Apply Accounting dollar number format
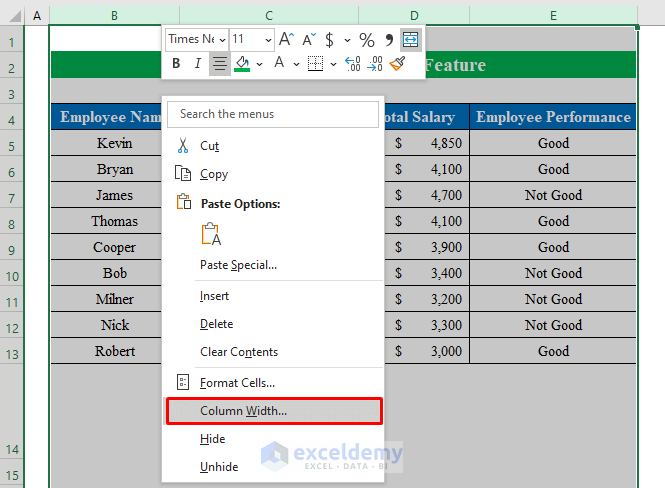 (x=330, y=39)
